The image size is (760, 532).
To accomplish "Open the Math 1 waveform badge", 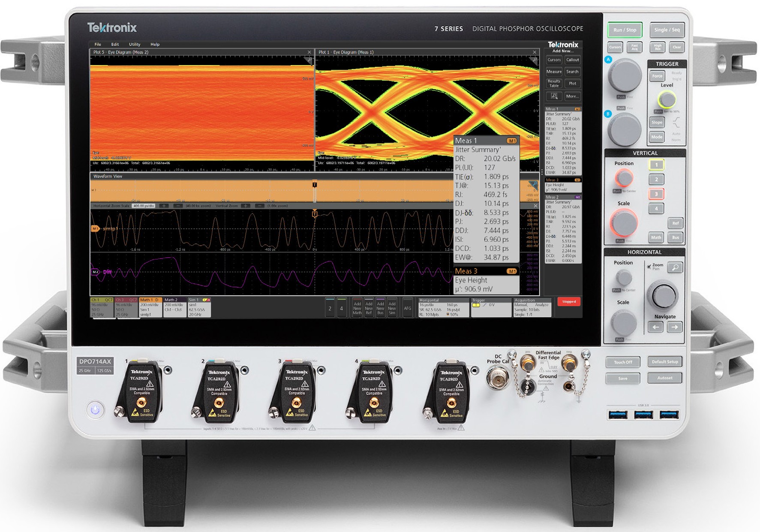I will coord(150,308).
